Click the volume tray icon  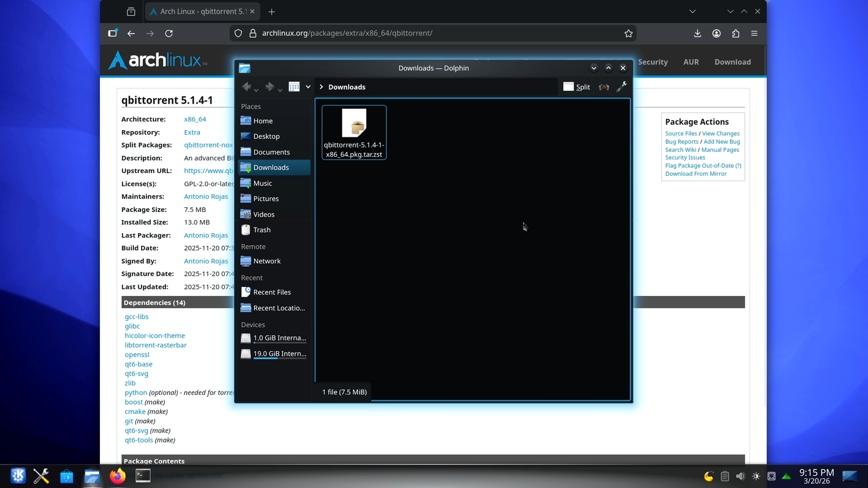[740, 476]
